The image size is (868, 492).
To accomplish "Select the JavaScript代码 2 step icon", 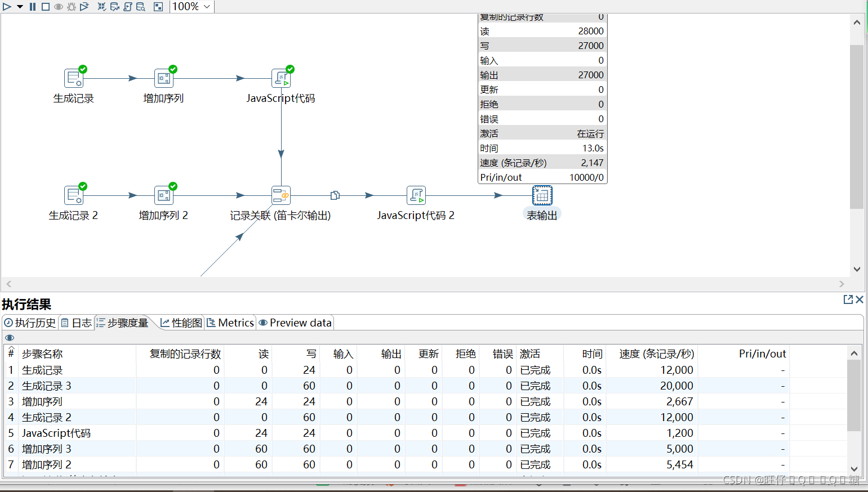I will click(416, 195).
